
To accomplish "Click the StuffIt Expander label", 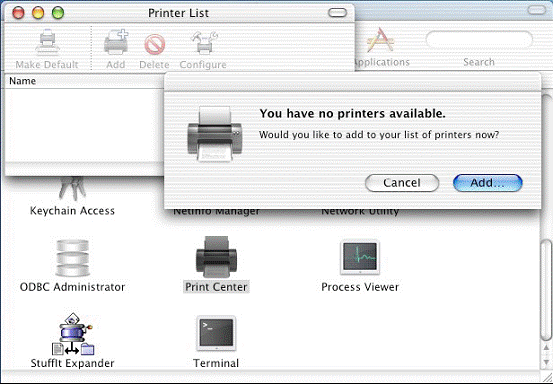I will pyautogui.click(x=72, y=363).
